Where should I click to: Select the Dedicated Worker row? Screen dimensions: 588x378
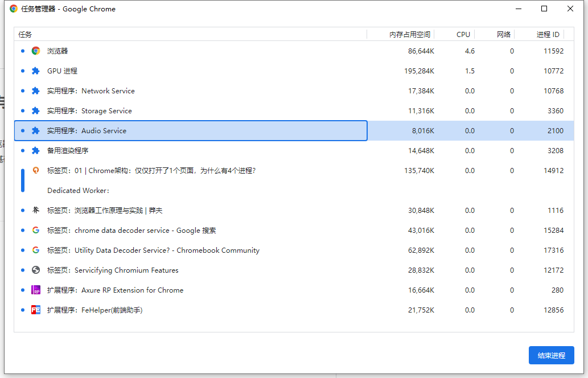(x=294, y=190)
